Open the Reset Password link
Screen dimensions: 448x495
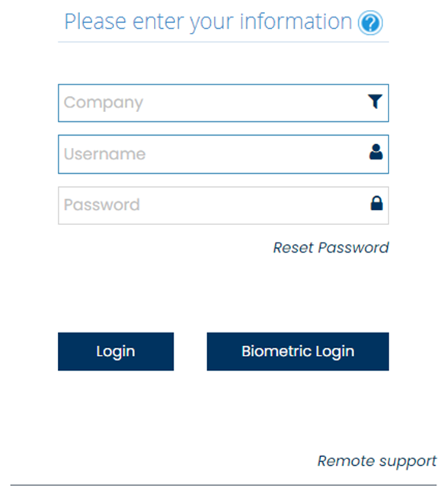(x=331, y=247)
